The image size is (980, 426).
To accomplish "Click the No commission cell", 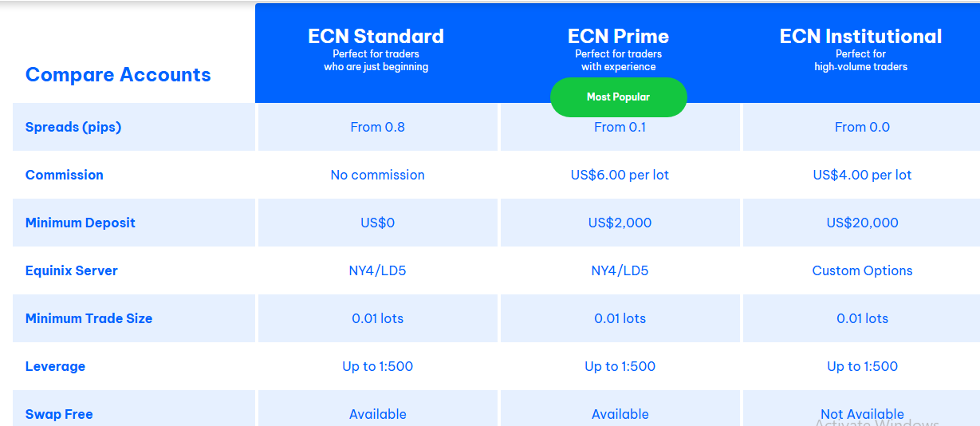I will coord(377,175).
